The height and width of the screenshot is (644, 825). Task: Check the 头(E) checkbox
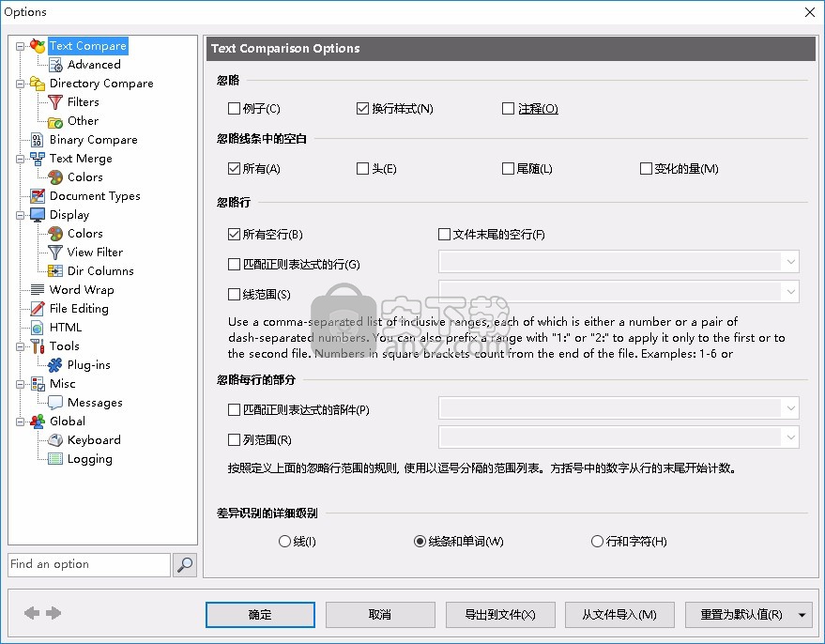[x=362, y=168]
